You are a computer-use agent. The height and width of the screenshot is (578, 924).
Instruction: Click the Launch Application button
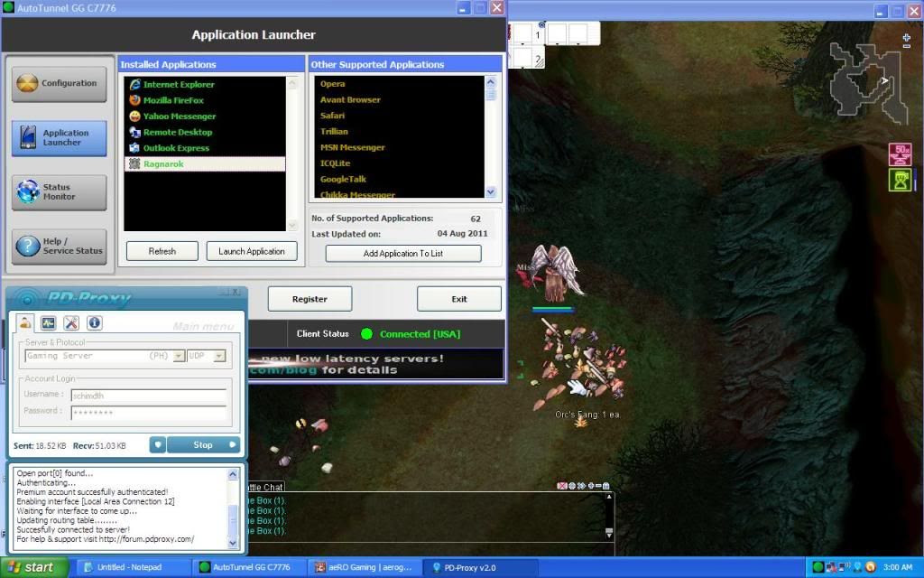(252, 251)
